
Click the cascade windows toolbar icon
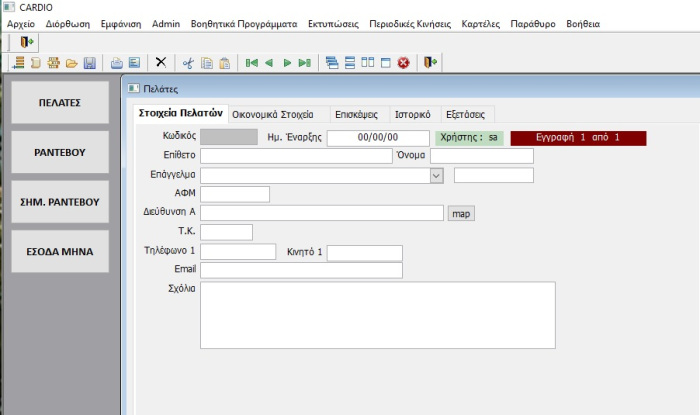[333, 63]
